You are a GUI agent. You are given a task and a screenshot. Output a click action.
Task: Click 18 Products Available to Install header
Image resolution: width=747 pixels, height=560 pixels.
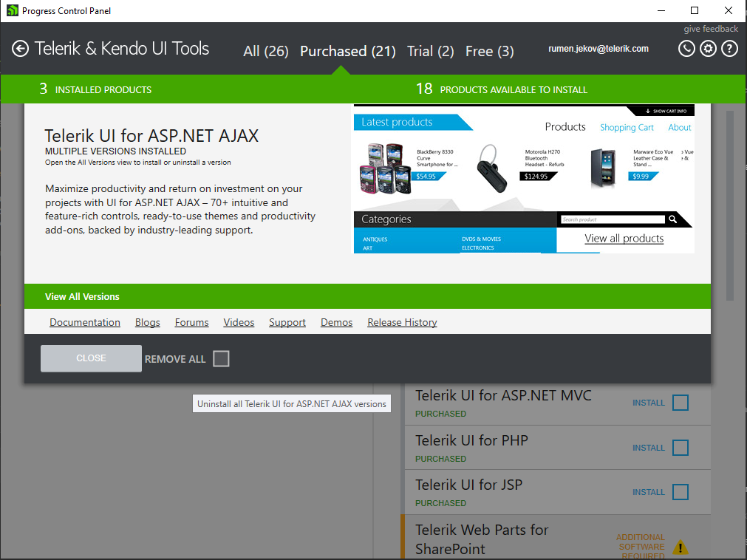click(x=501, y=89)
